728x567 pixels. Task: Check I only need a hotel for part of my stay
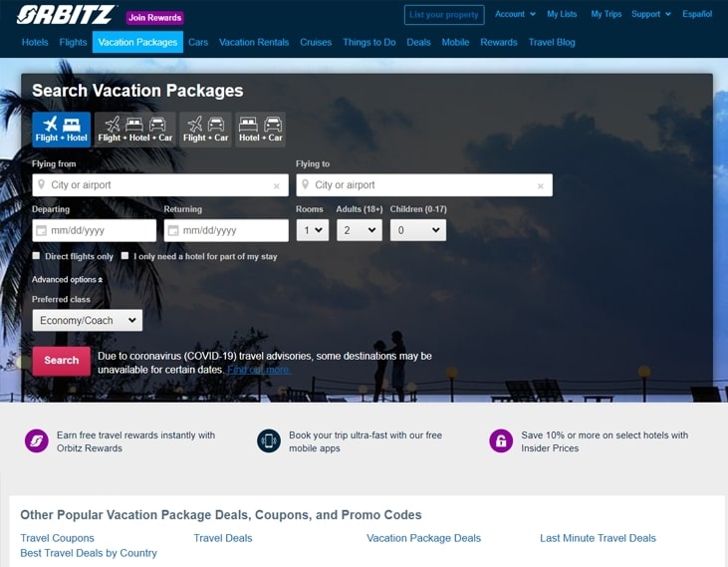pyautogui.click(x=124, y=256)
